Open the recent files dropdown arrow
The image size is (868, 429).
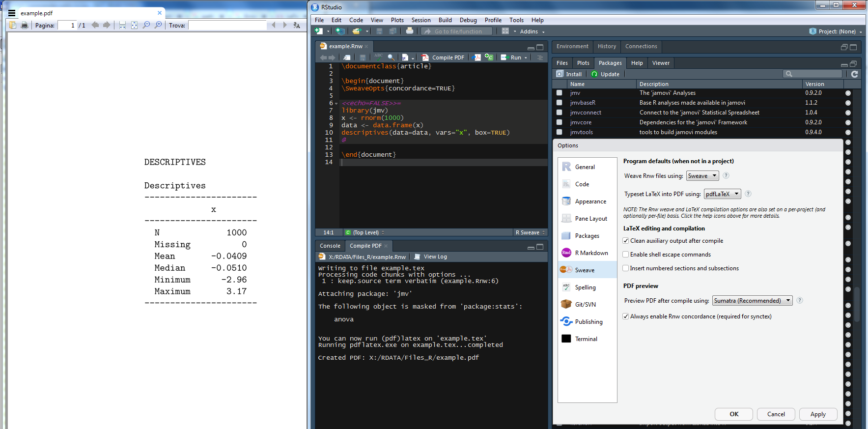tap(367, 31)
